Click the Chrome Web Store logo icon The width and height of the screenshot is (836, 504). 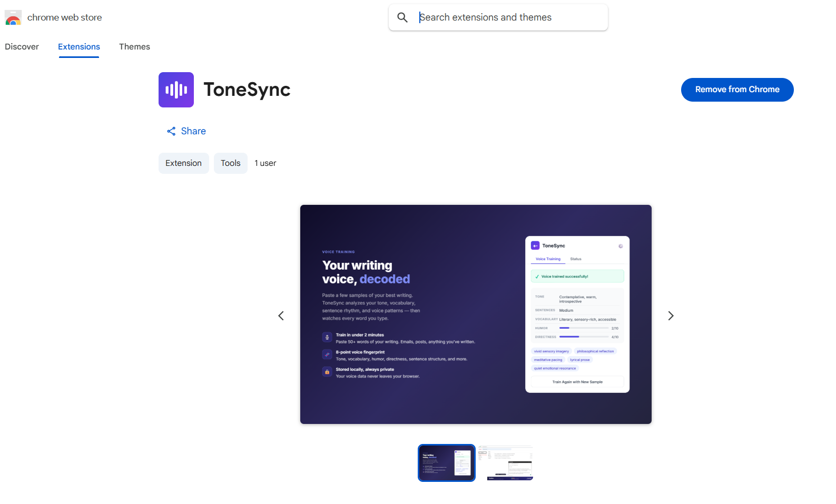(x=13, y=17)
